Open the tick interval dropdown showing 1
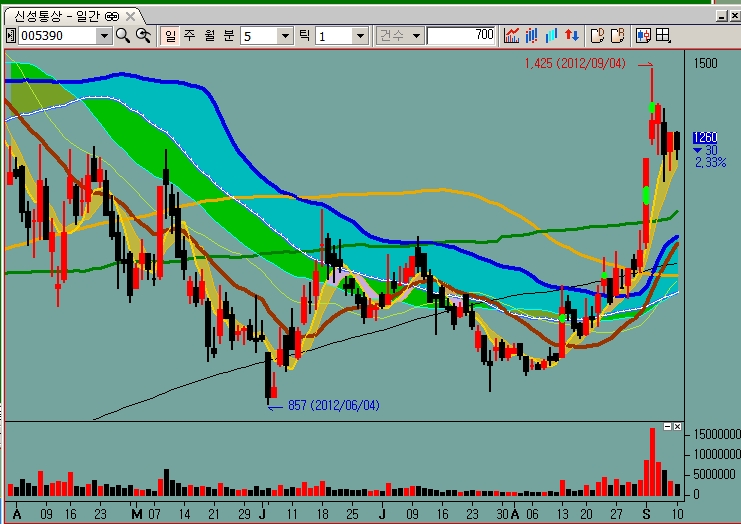This screenshot has height=524, width=741. (x=360, y=36)
